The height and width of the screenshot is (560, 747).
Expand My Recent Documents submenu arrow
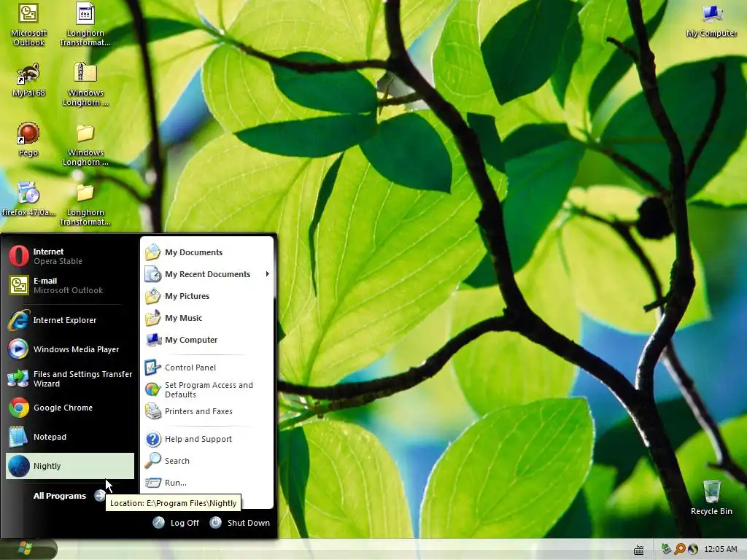(267, 274)
